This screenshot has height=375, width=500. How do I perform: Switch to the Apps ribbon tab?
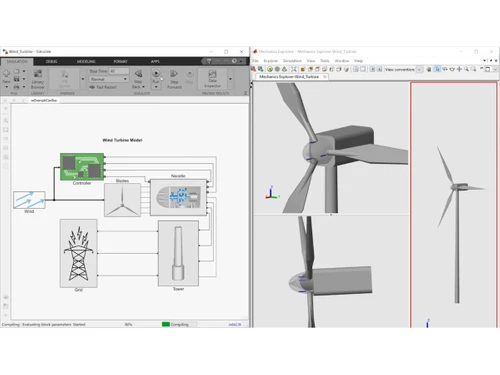click(x=155, y=61)
